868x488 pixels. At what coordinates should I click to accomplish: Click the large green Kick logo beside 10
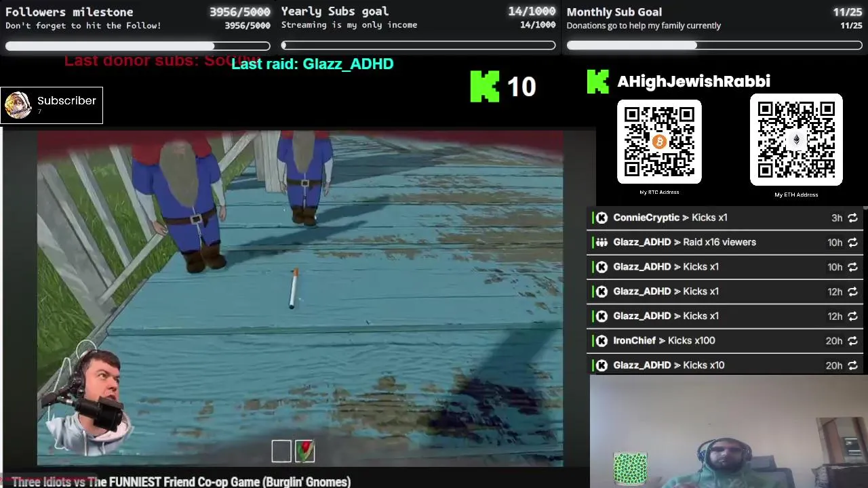(x=485, y=87)
